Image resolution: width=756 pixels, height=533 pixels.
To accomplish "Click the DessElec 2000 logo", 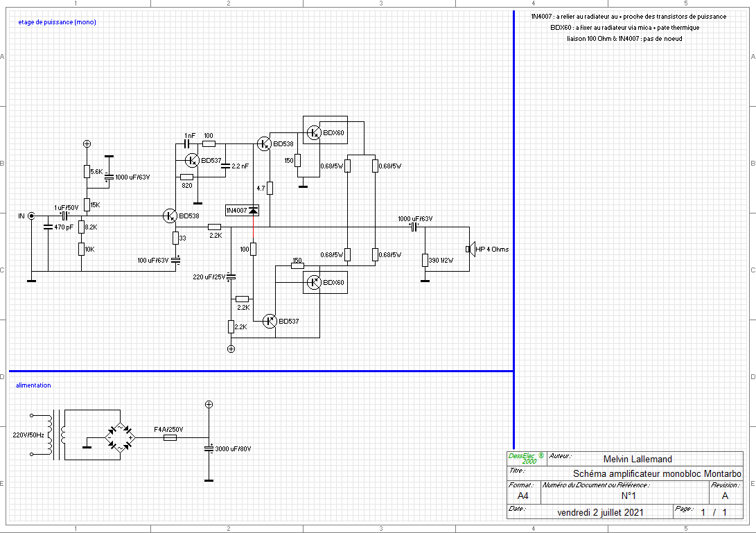I will (x=526, y=458).
